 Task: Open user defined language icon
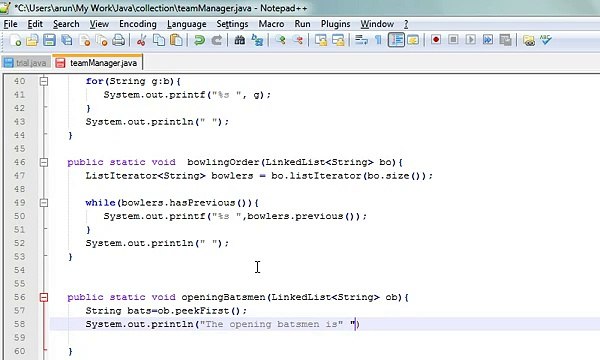tap(413, 40)
